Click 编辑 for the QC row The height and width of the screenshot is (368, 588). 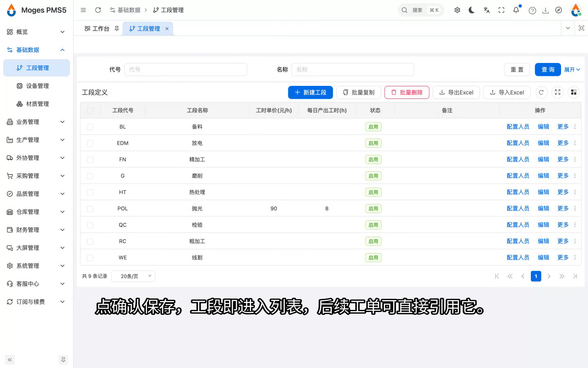coord(543,225)
